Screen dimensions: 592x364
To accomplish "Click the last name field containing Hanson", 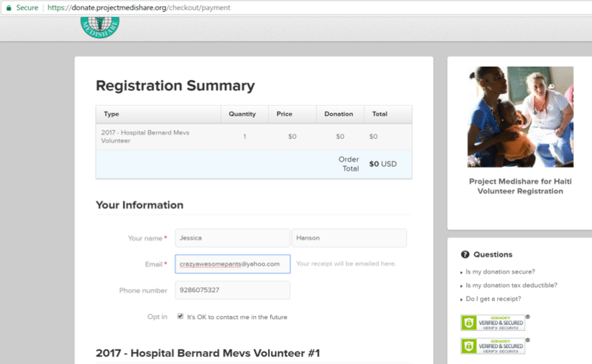I will tap(349, 238).
